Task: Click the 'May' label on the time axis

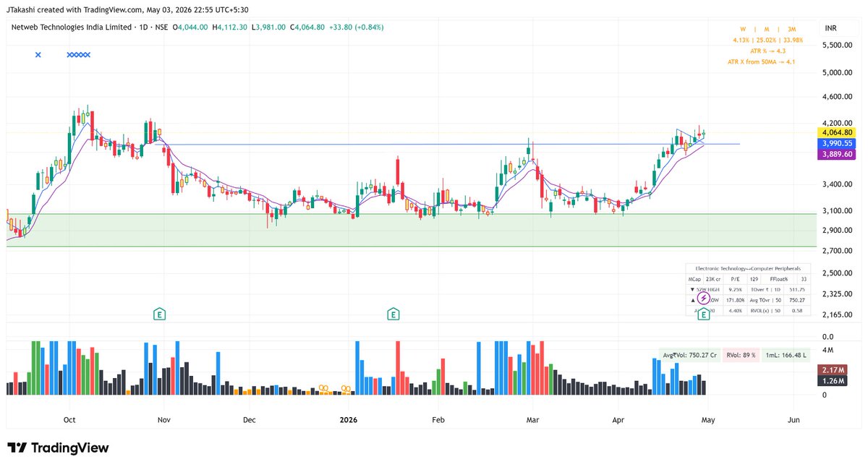Action: 707,420
